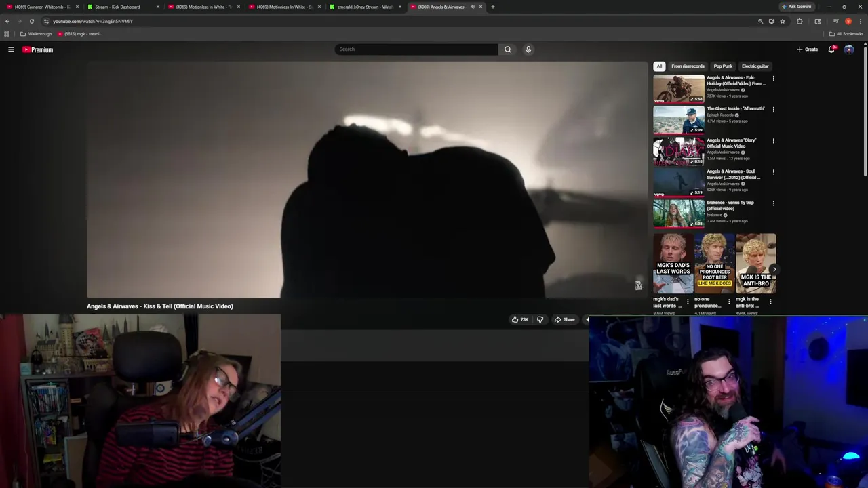Open a new browser tab
This screenshot has height=488, width=868.
[x=492, y=7]
